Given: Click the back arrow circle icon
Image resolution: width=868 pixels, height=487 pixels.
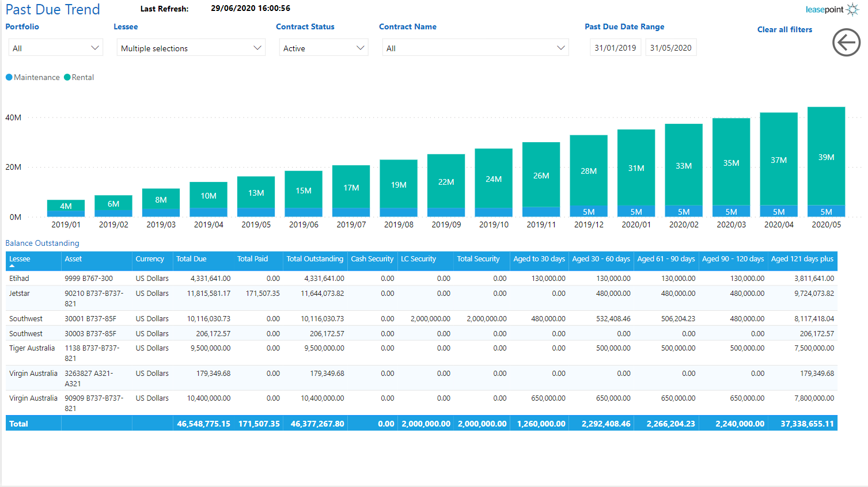Looking at the screenshot, I should [846, 43].
